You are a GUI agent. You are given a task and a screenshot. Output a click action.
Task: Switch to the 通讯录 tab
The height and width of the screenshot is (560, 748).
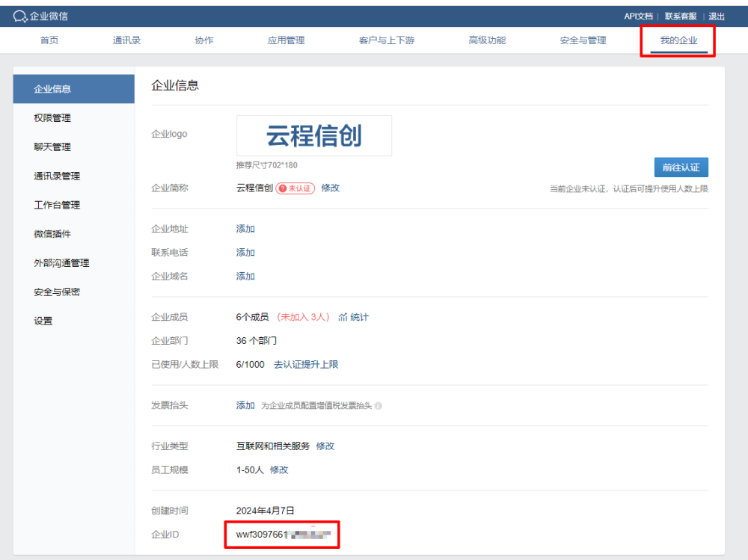point(126,40)
